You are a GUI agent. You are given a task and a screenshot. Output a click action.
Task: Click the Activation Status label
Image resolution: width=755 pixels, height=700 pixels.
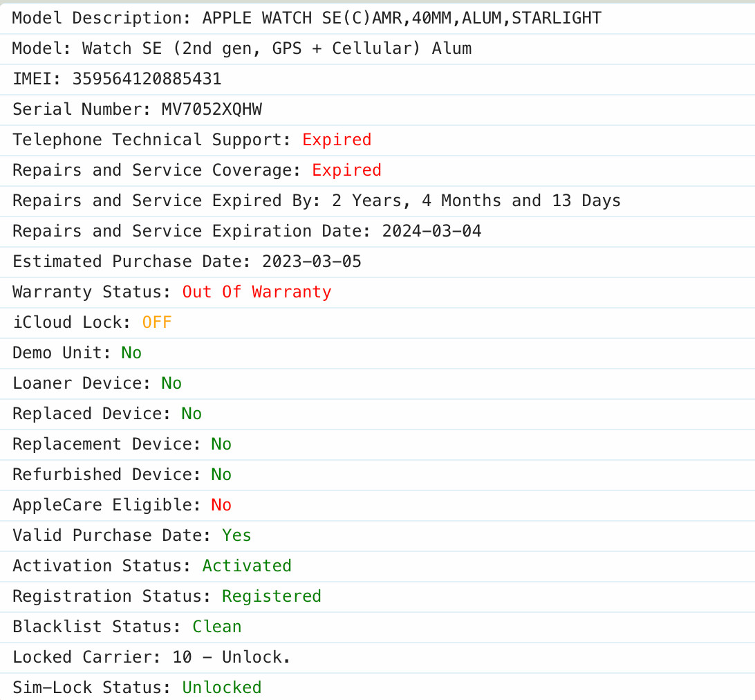tap(102, 566)
